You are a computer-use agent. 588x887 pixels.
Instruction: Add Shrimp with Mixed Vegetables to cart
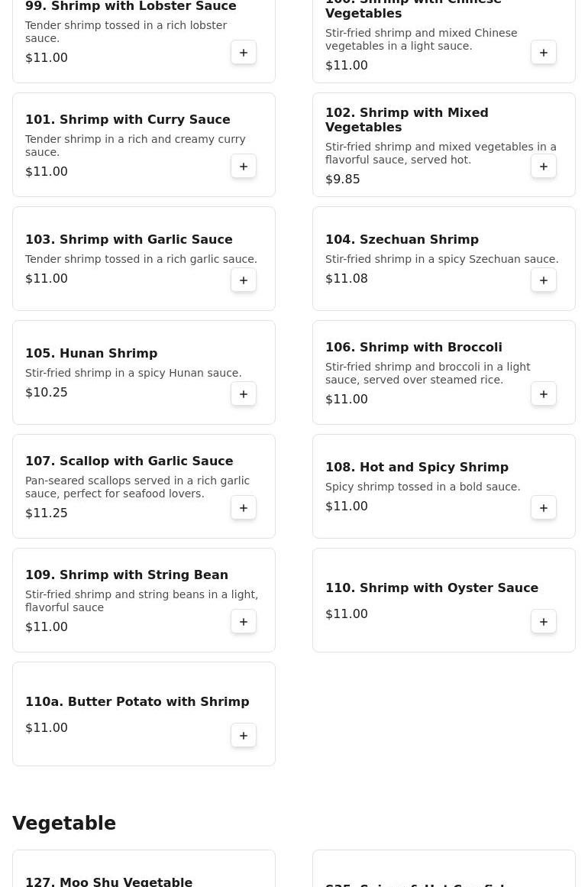544,167
